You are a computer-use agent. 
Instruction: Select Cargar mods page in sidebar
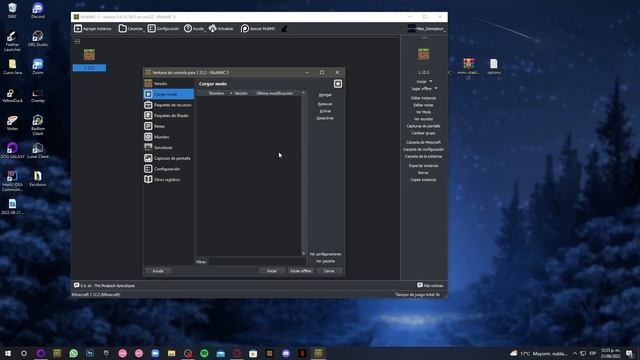[x=169, y=94]
